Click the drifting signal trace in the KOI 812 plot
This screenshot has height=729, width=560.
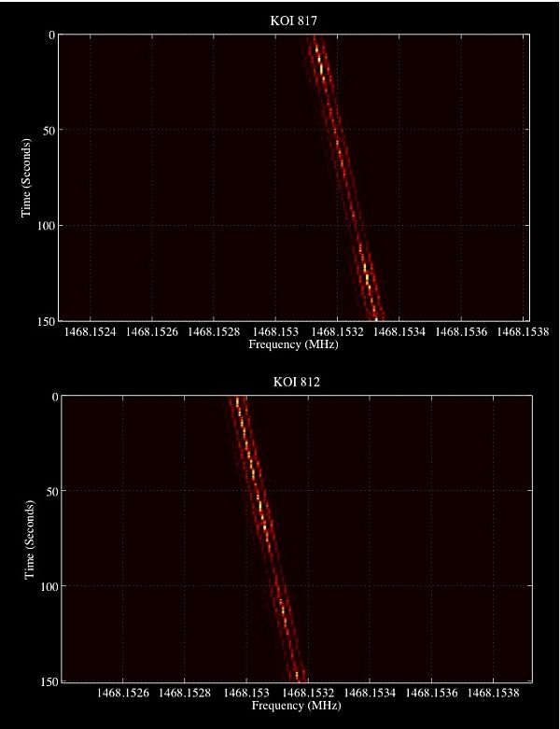268,540
